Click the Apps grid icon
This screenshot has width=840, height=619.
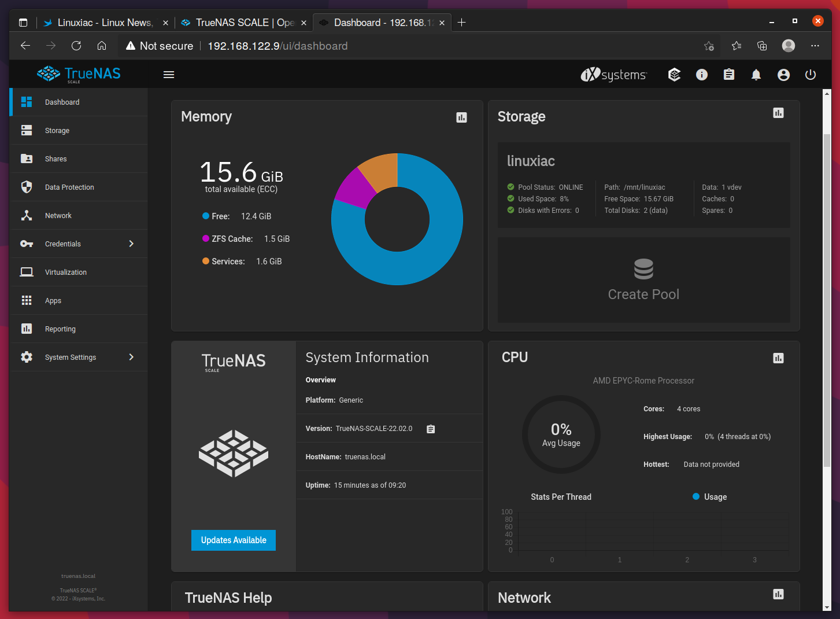point(27,300)
